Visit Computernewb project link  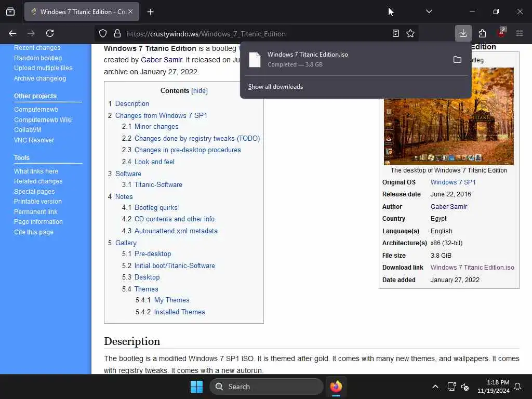click(36, 110)
